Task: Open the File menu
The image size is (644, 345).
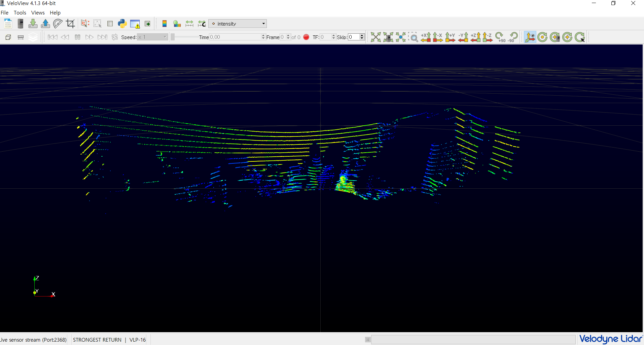Action: click(x=5, y=12)
